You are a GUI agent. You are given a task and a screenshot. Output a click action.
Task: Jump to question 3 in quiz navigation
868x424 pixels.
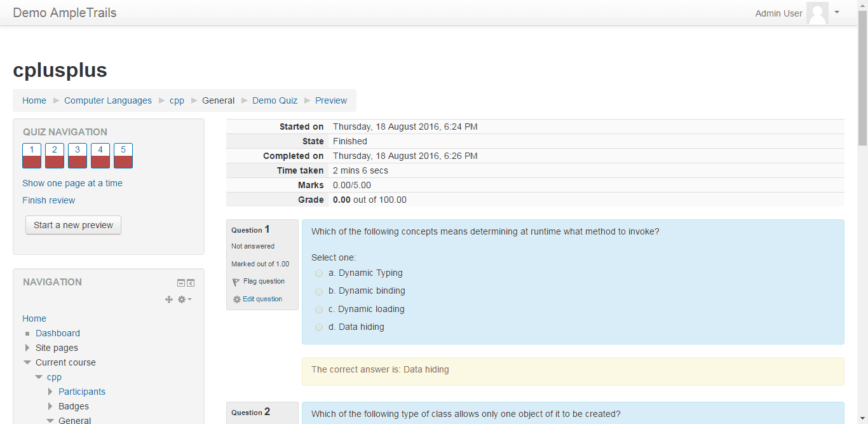[78, 156]
